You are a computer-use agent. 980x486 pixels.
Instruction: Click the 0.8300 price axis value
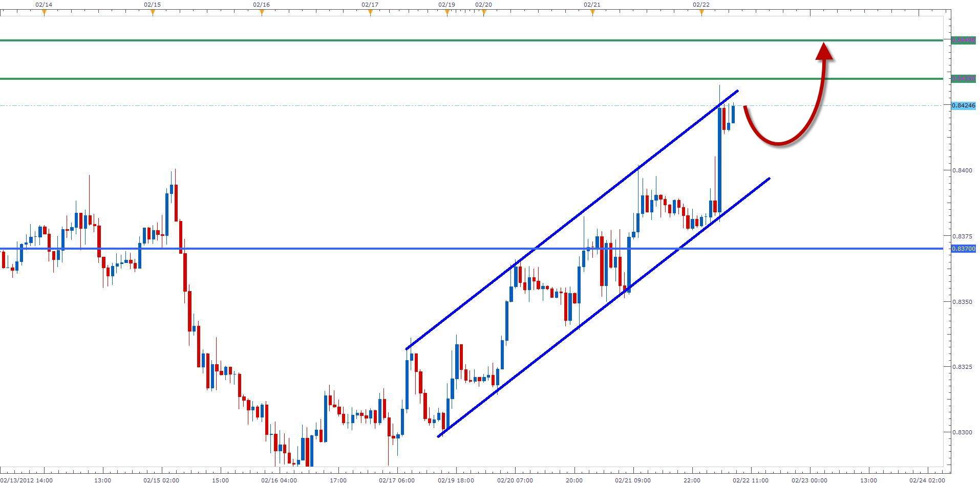coord(961,432)
